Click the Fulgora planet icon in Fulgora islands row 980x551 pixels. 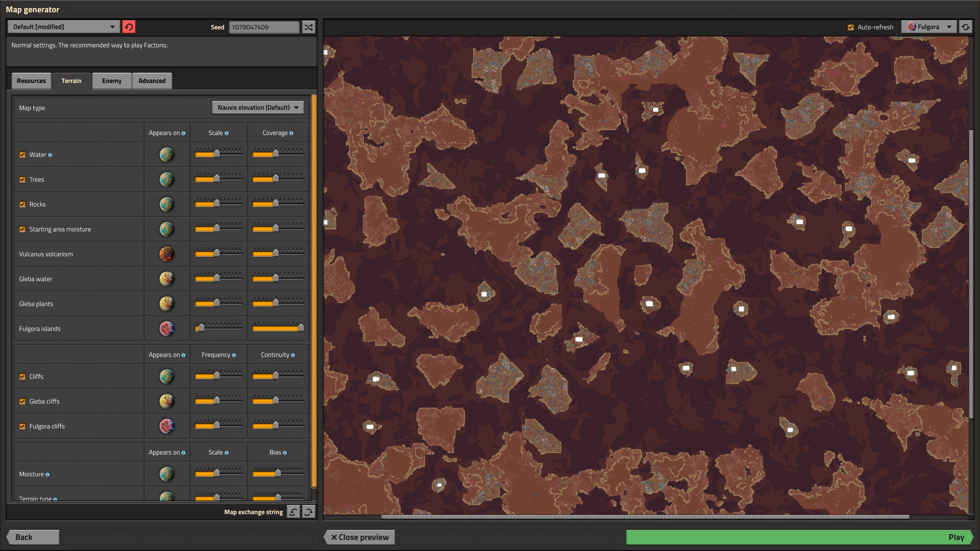tap(167, 329)
